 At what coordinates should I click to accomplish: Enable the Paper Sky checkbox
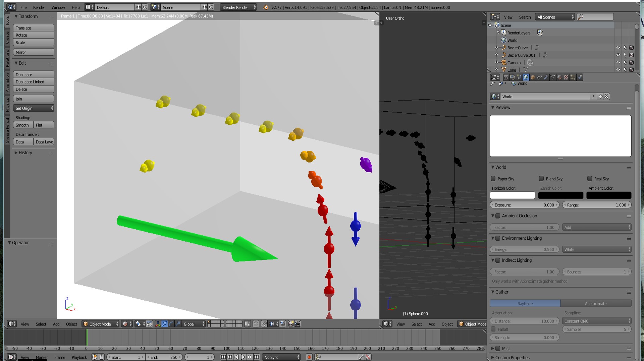click(493, 179)
